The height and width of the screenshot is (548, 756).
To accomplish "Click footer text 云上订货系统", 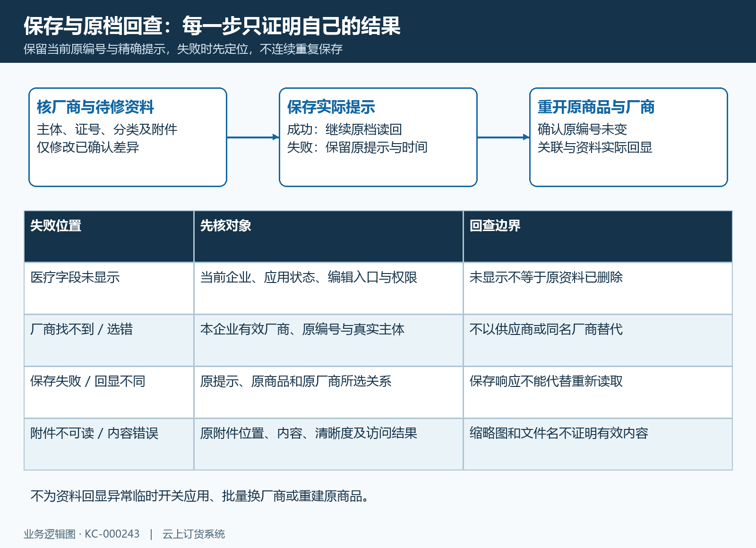I will (x=194, y=534).
